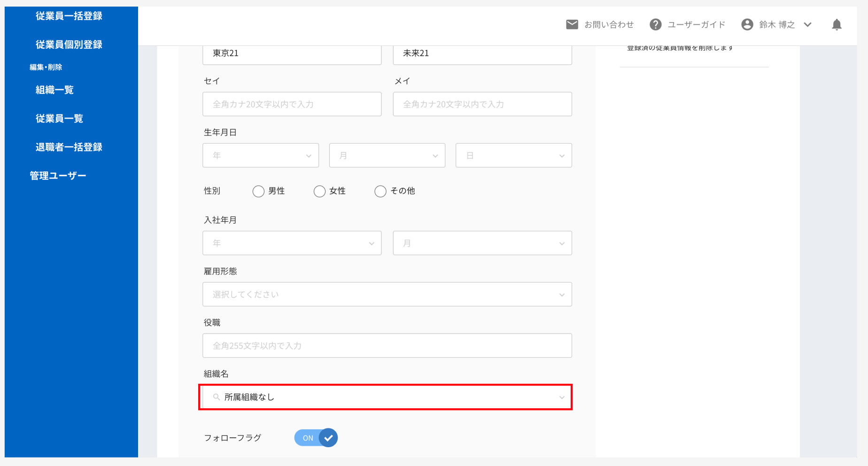This screenshot has height=466, width=868.
Task: Click the お問い合わせ link
Action: tap(609, 24)
